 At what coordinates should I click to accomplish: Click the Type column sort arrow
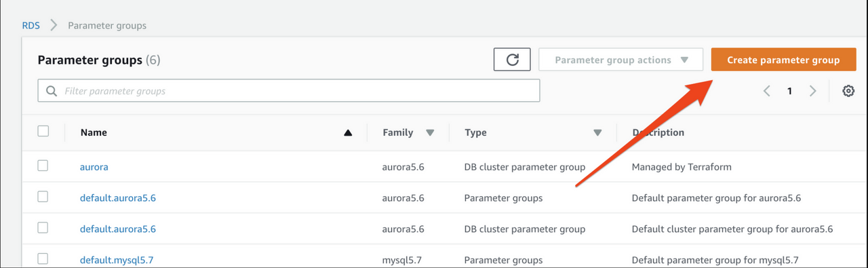(x=597, y=133)
